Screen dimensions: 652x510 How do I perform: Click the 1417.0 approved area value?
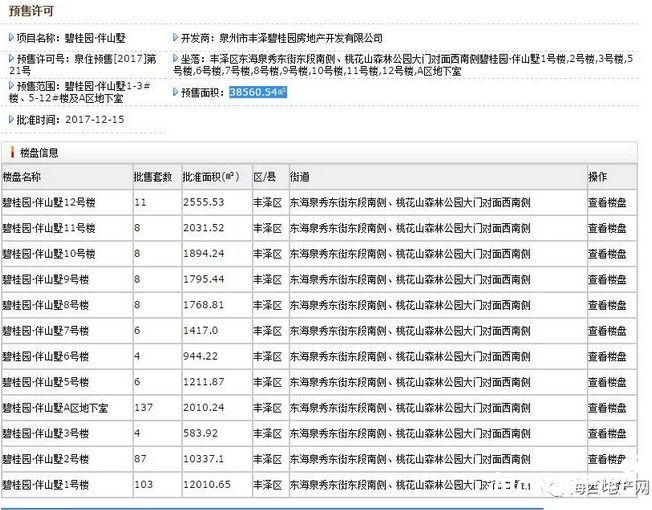point(200,330)
